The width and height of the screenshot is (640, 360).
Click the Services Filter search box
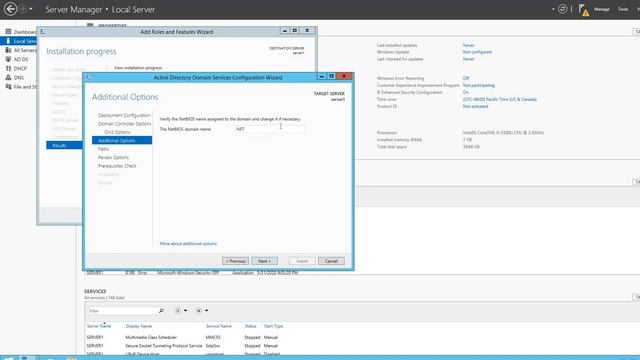point(122,311)
